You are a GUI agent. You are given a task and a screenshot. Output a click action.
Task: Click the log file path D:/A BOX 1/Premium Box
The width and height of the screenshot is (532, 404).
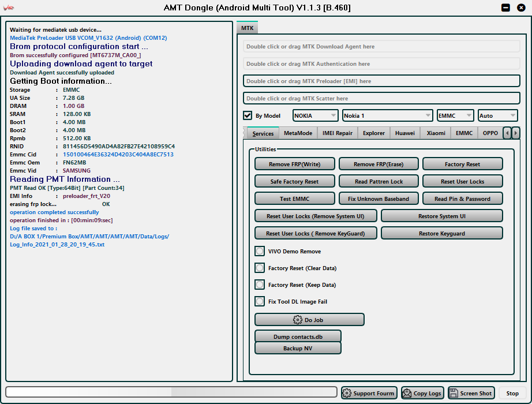coord(89,236)
